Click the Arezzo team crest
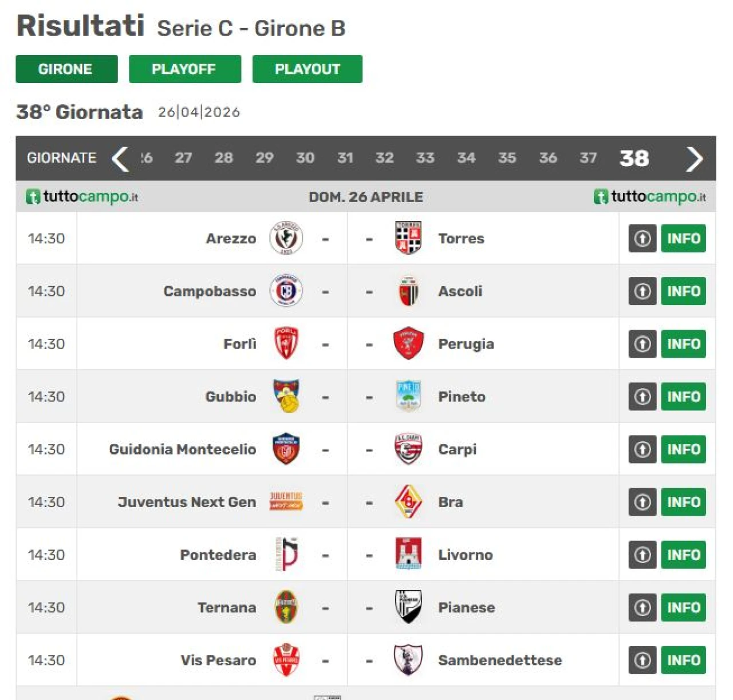This screenshot has height=700, width=733. coord(286,238)
